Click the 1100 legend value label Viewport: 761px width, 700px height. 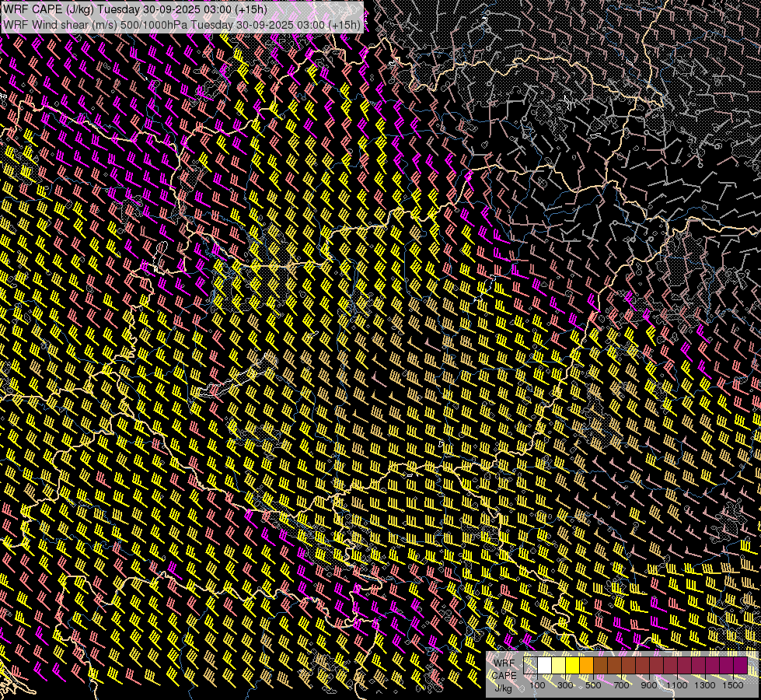point(677,685)
